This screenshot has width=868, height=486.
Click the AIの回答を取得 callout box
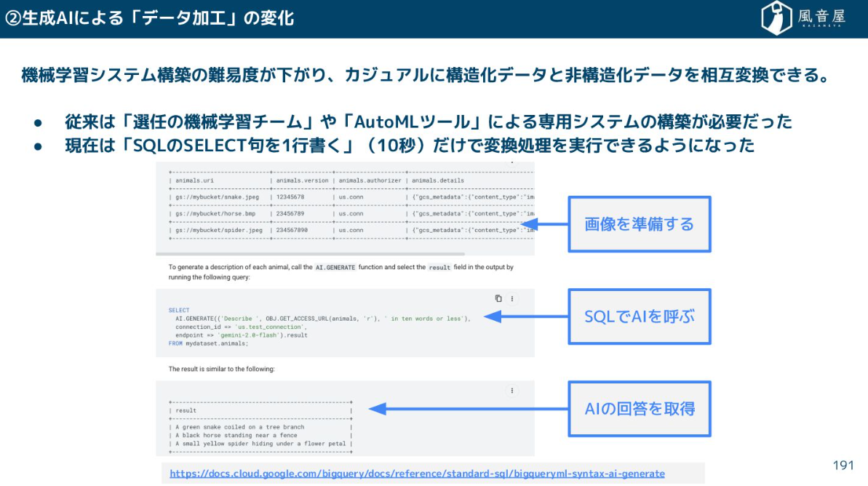click(639, 409)
